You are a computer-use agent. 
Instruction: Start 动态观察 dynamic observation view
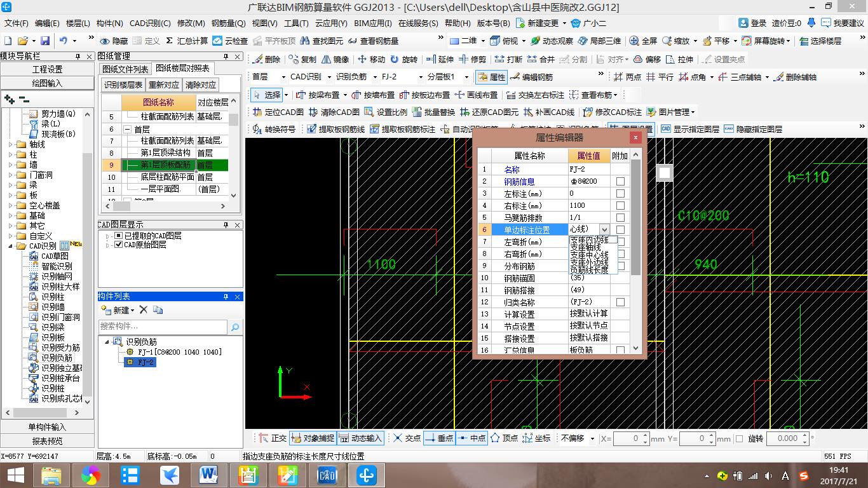[x=552, y=41]
